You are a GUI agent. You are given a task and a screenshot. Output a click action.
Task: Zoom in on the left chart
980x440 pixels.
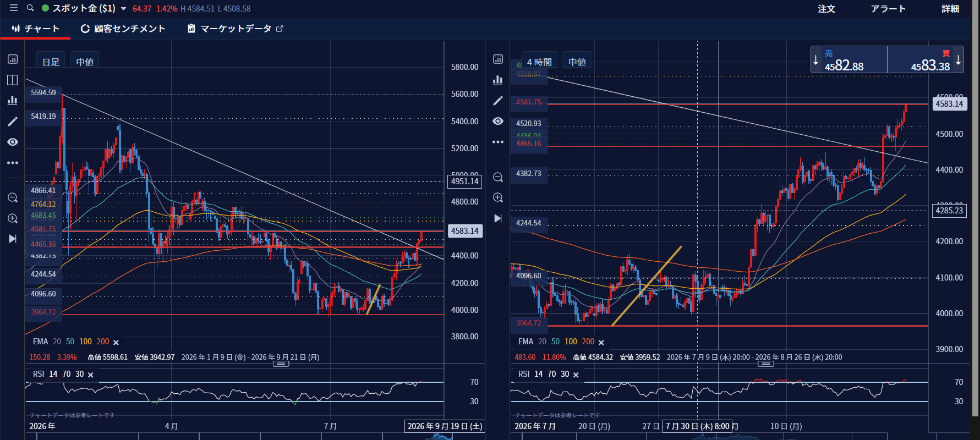13,218
